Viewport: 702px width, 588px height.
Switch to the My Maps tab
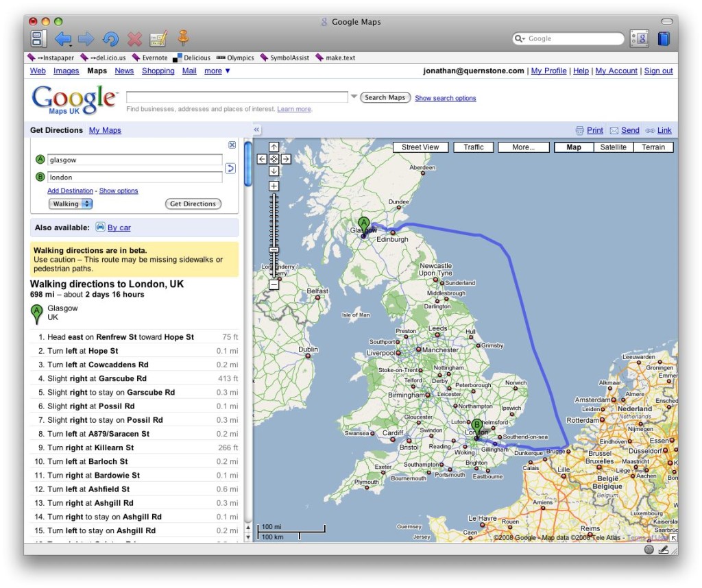(x=105, y=130)
